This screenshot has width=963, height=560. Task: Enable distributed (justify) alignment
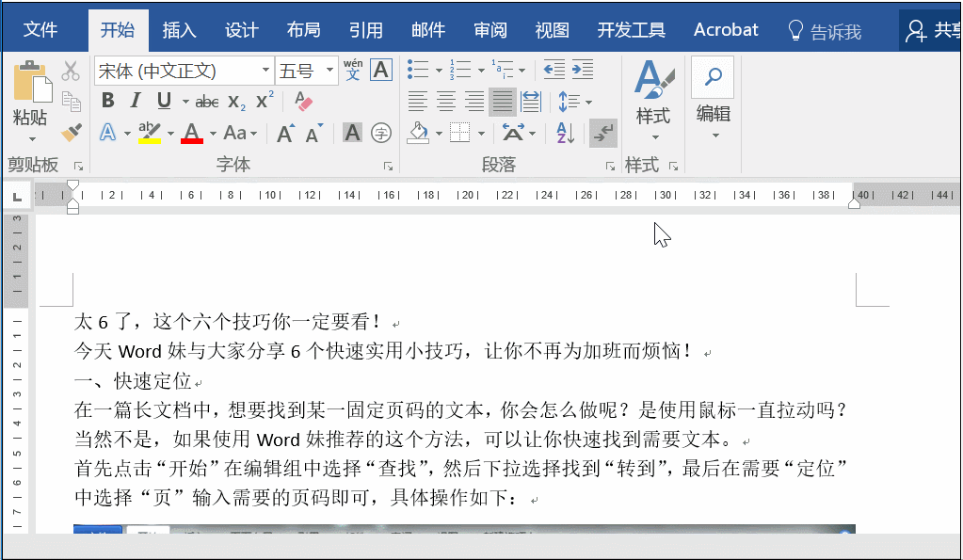(531, 102)
